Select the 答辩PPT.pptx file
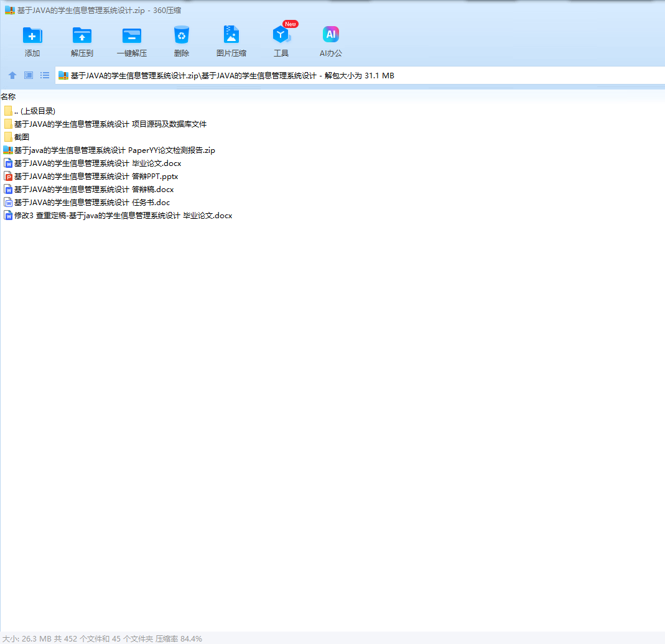This screenshot has width=665, height=644. [91, 177]
